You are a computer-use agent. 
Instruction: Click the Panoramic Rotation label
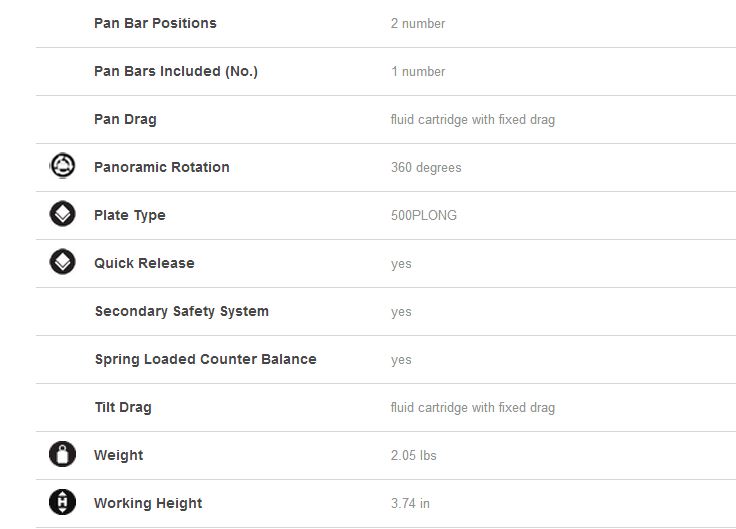(162, 167)
